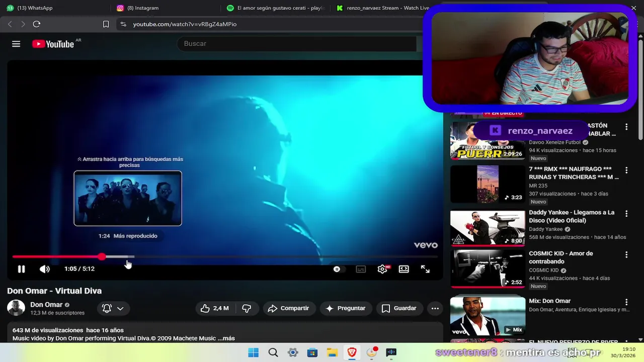Switch the player to theater mode

[404, 269]
